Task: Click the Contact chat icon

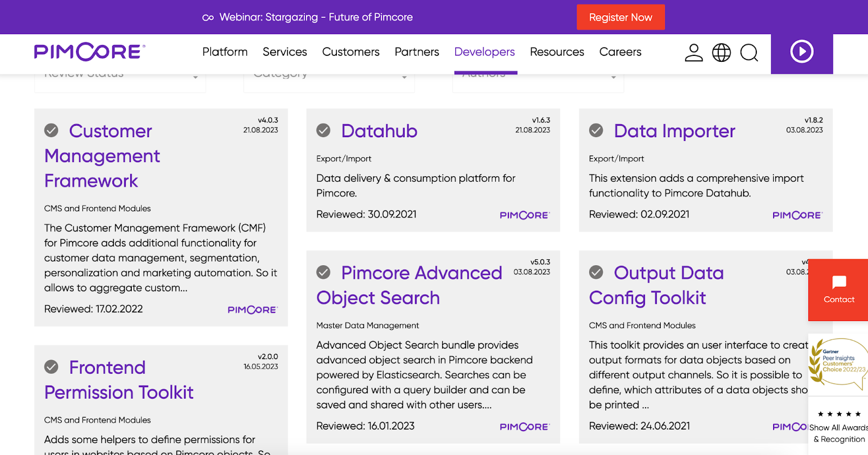Action: (x=839, y=281)
